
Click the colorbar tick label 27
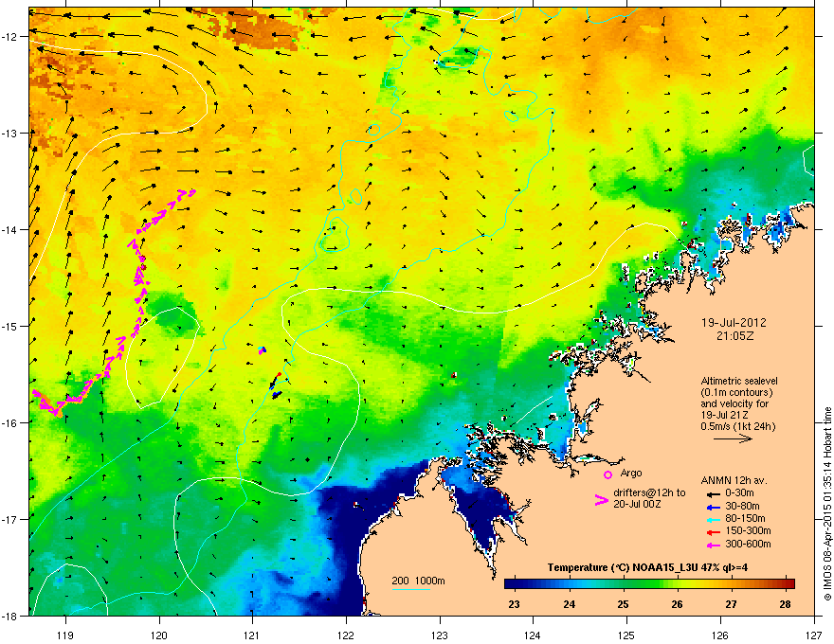(732, 604)
